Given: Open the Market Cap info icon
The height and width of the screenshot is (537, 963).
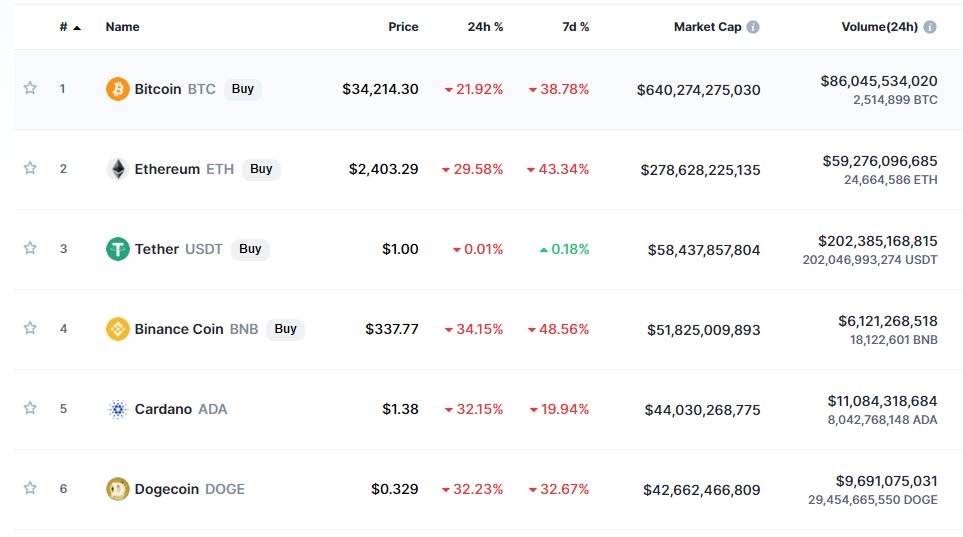Looking at the screenshot, I should (x=753, y=27).
